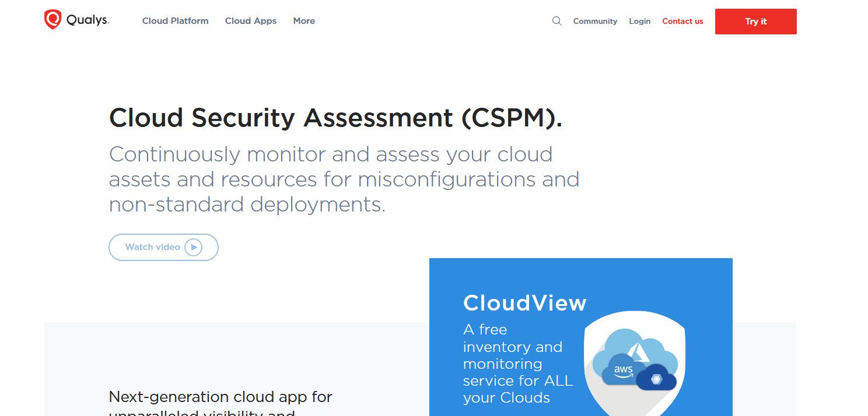Viewport: 868px width, 416px height.
Task: Go to the Community link
Action: coord(595,21)
